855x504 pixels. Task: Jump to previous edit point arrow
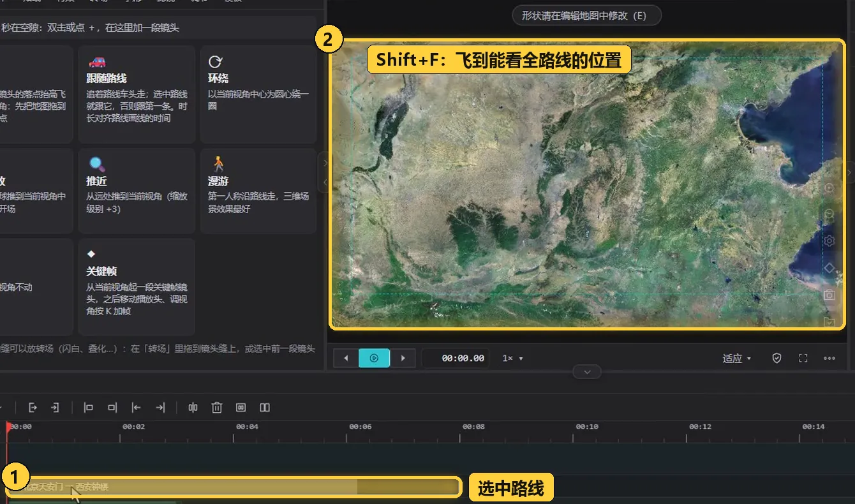point(137,408)
